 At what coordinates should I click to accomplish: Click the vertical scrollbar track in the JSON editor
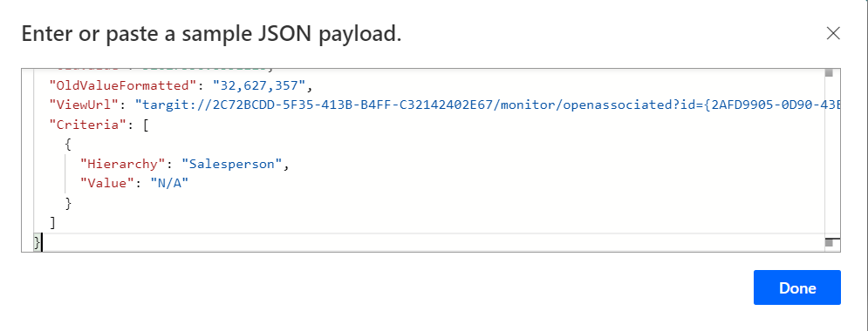pyautogui.click(x=832, y=158)
